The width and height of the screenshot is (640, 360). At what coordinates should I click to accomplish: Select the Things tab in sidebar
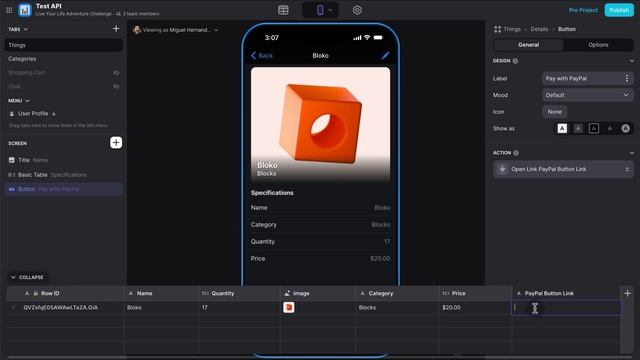click(x=64, y=45)
